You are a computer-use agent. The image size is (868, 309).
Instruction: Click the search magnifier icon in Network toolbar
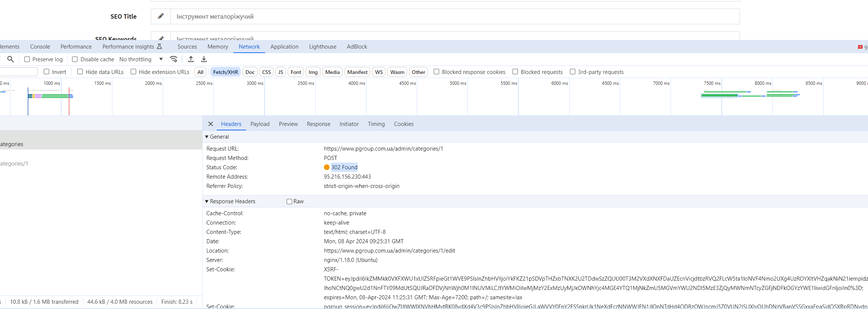click(10, 59)
